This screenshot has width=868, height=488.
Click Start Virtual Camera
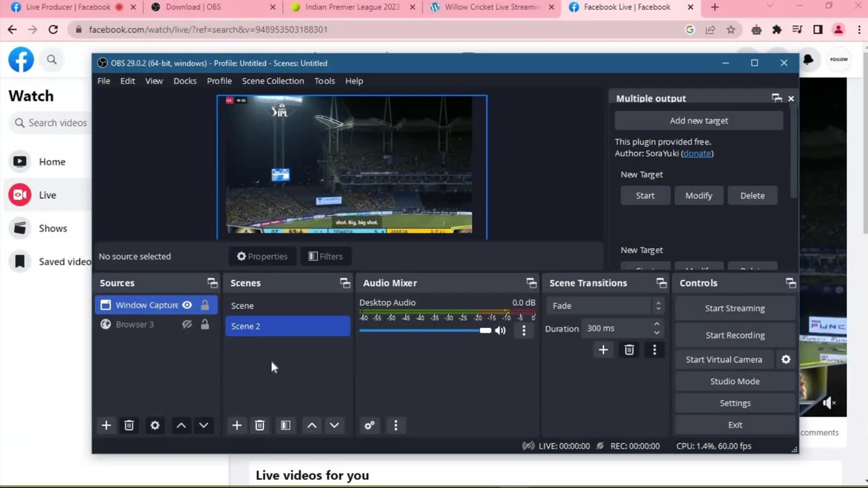(x=724, y=359)
